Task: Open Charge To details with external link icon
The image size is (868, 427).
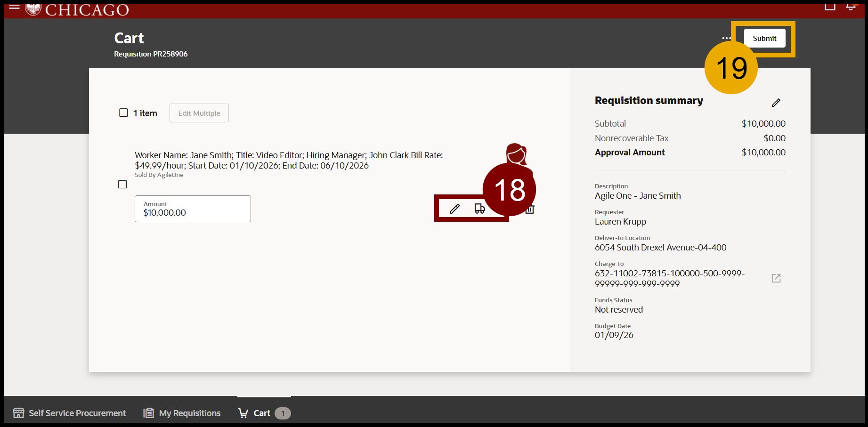Action: pyautogui.click(x=776, y=278)
